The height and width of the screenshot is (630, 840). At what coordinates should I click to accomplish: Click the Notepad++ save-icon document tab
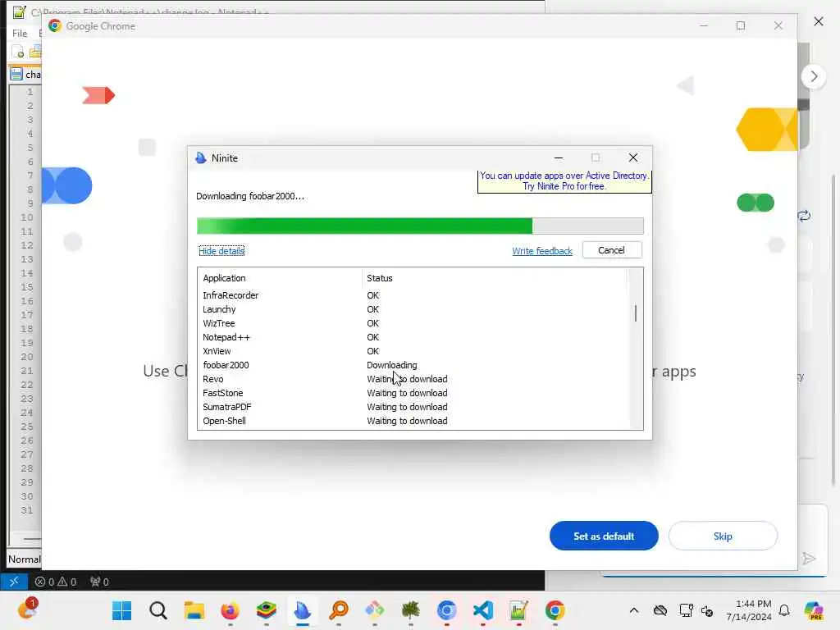tap(25, 75)
